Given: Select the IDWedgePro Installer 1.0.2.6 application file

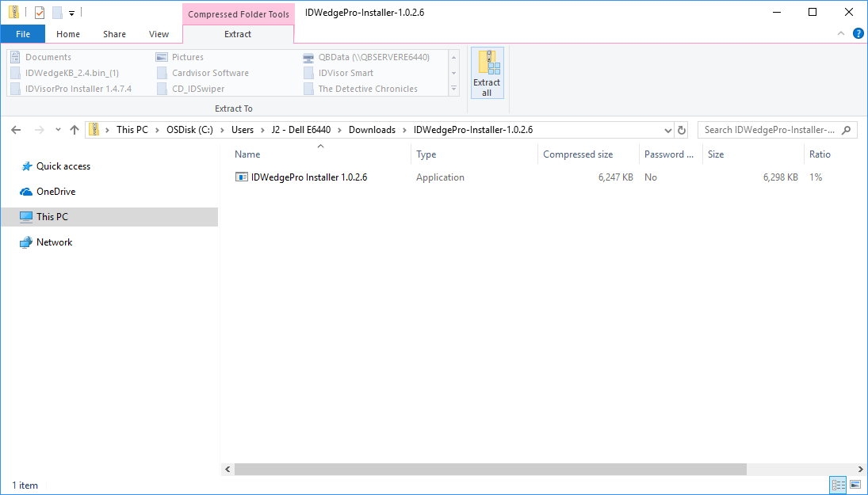Looking at the screenshot, I should coord(308,177).
